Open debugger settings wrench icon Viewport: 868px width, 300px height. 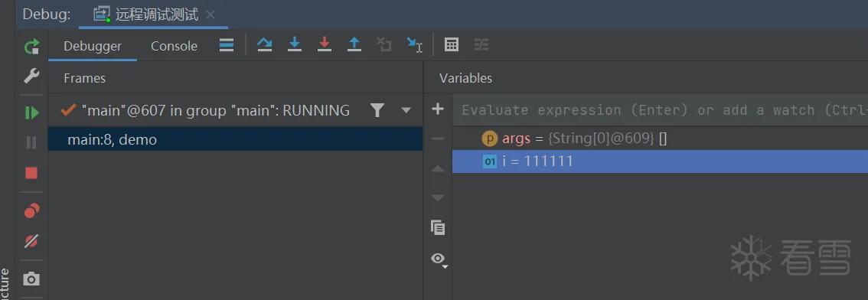click(31, 76)
